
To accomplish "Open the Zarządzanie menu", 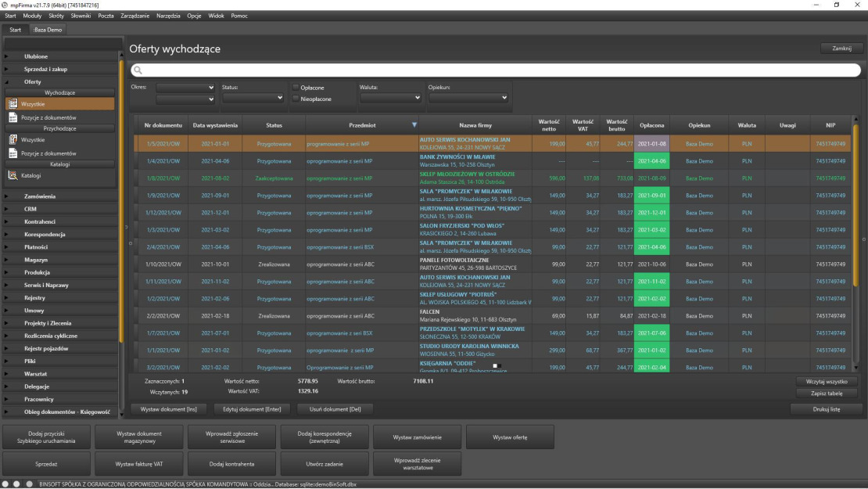I will (135, 16).
